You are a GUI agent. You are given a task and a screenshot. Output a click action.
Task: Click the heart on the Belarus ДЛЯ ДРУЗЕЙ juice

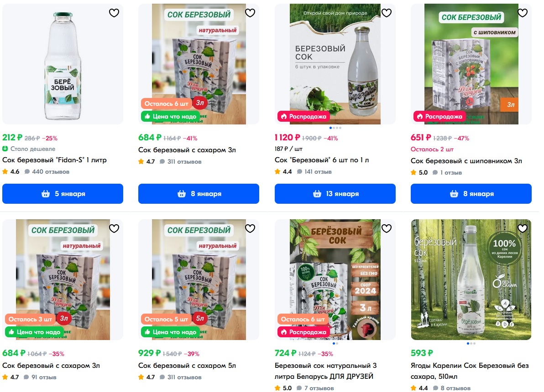[386, 228]
